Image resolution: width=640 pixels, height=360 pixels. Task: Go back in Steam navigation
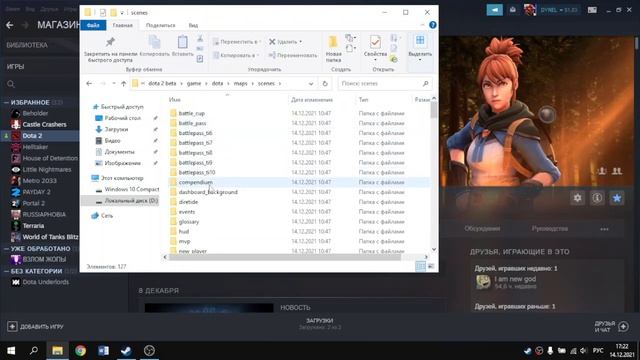(x=10, y=25)
